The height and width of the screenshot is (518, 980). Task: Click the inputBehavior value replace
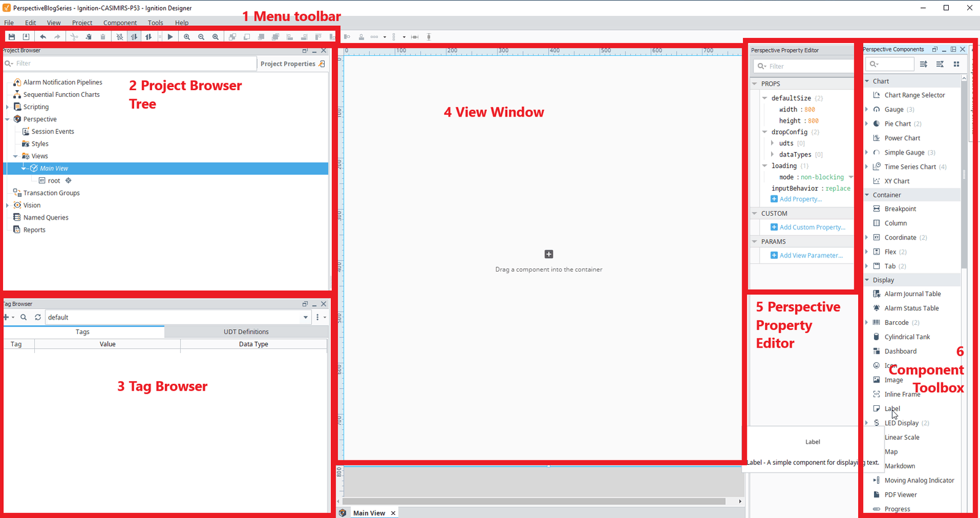click(838, 188)
